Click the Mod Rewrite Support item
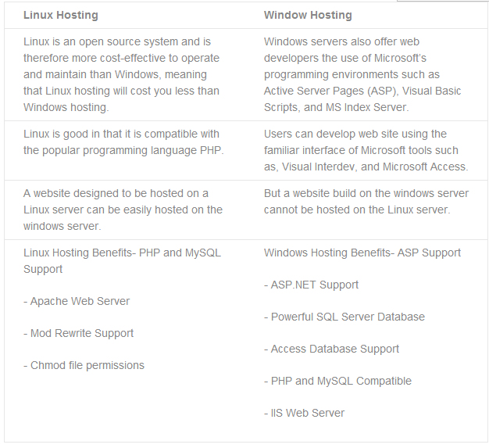 (78, 333)
